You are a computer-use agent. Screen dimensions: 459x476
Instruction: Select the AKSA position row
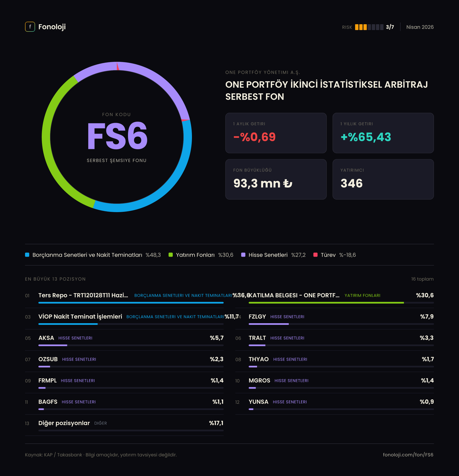(124, 340)
